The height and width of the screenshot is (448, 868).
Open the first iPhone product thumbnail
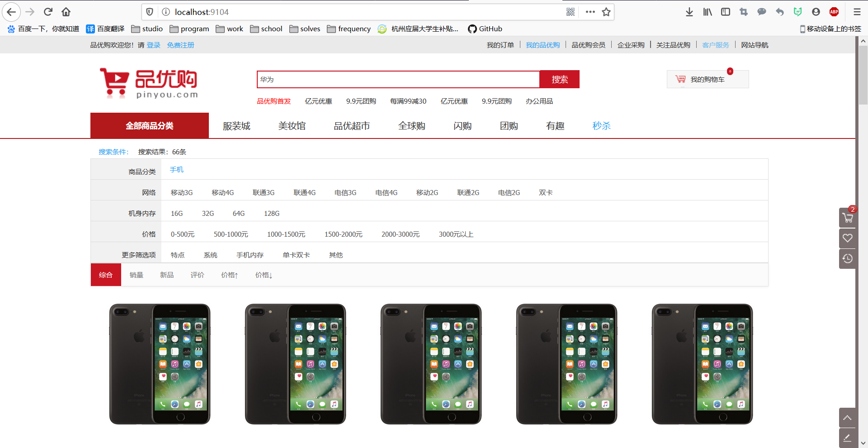[x=160, y=364]
